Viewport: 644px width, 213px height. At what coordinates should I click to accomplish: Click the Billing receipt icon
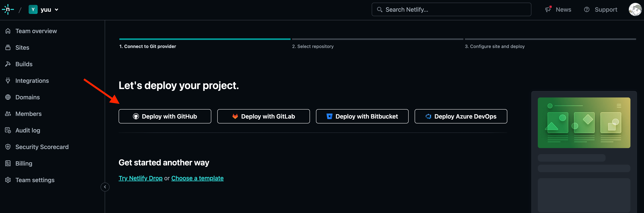pyautogui.click(x=8, y=163)
